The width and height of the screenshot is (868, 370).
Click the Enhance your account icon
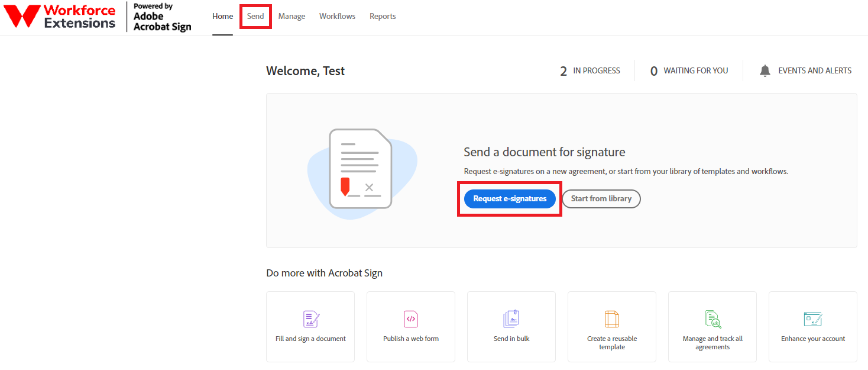[x=813, y=319]
